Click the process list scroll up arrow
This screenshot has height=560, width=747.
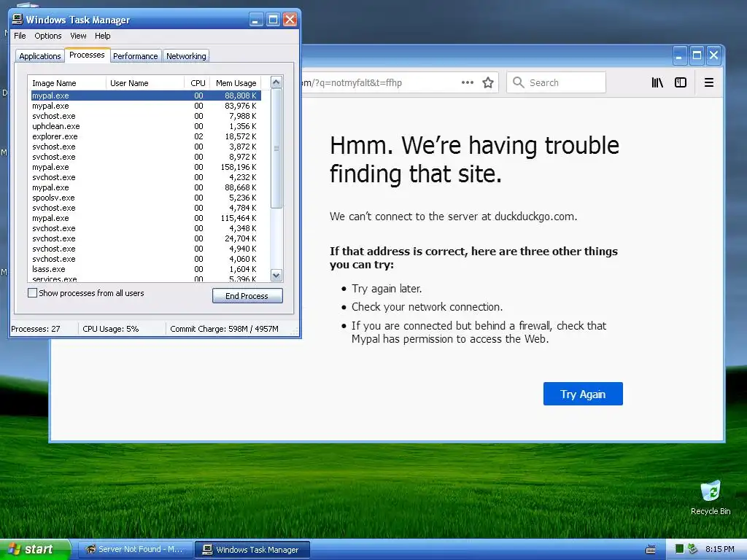click(x=276, y=82)
